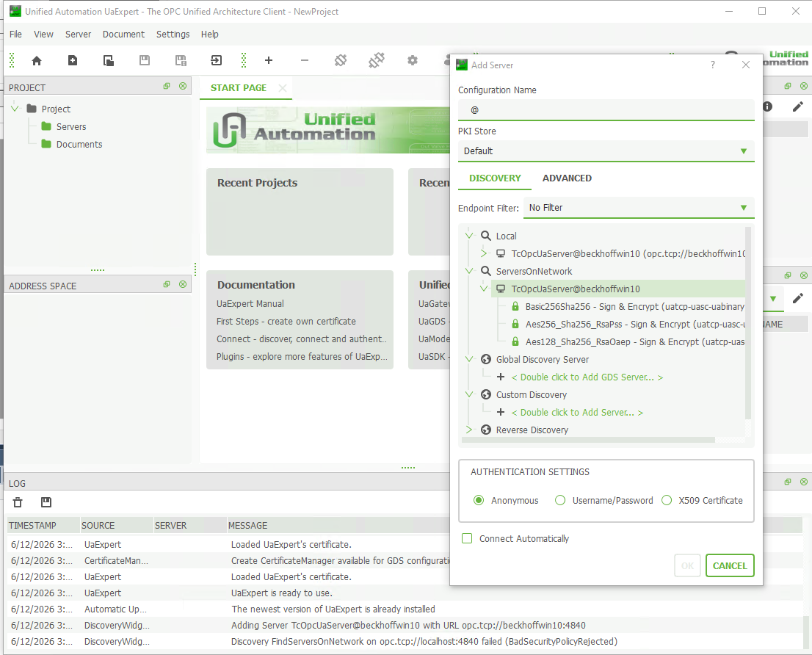Open the File menu
The height and width of the screenshot is (655, 812).
[x=15, y=35]
